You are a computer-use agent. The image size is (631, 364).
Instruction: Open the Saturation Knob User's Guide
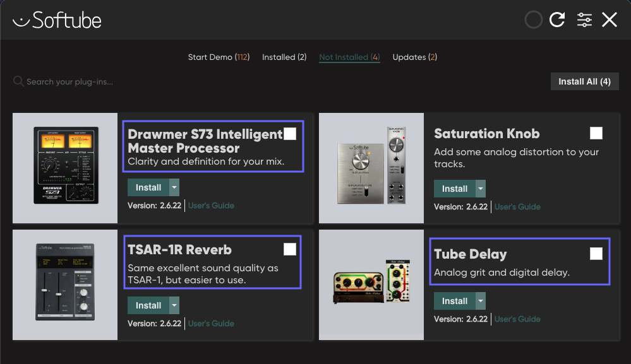[517, 206]
